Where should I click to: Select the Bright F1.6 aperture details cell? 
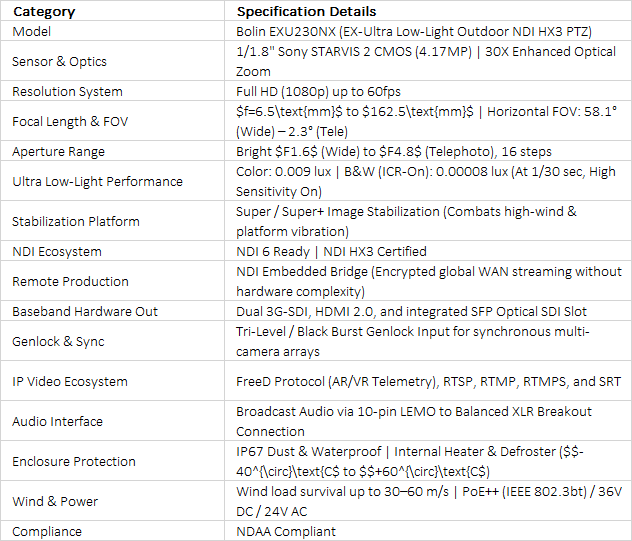428,151
